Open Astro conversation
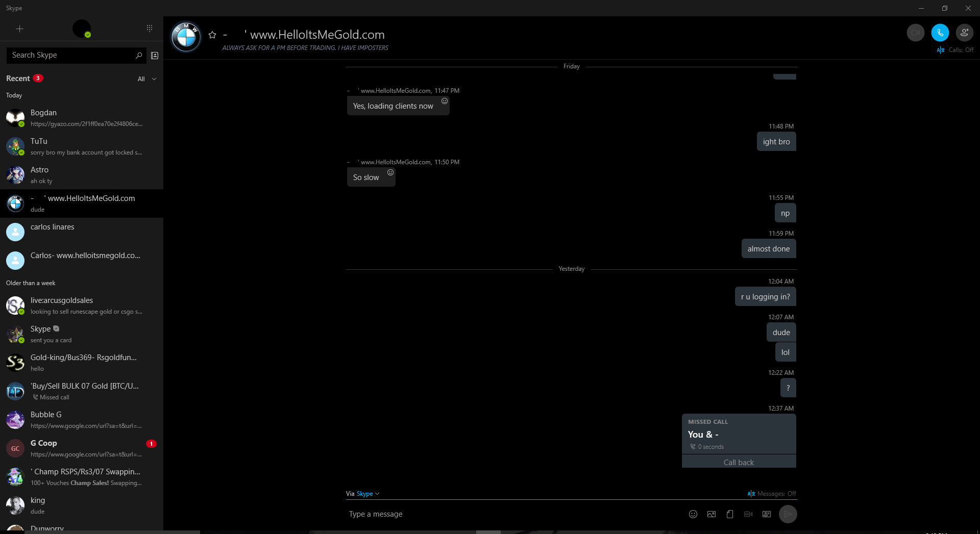 point(82,175)
